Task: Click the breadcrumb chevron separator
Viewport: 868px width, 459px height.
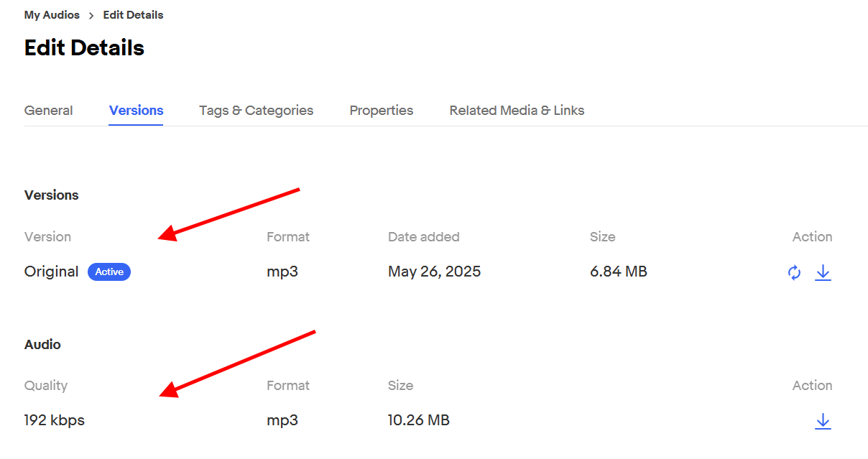Action: (x=91, y=15)
